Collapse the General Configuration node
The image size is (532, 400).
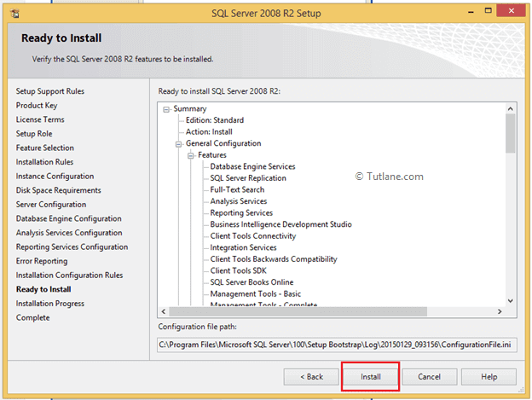coord(178,144)
